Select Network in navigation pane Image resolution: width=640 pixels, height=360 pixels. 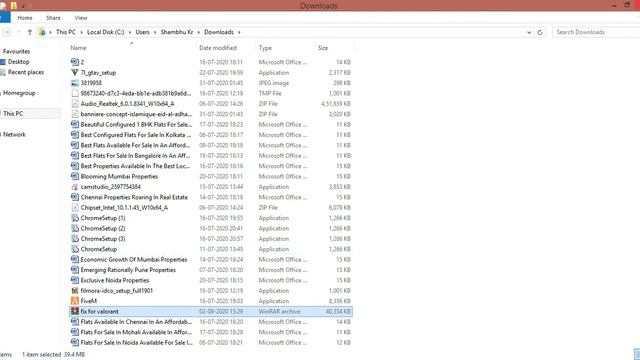(14, 134)
